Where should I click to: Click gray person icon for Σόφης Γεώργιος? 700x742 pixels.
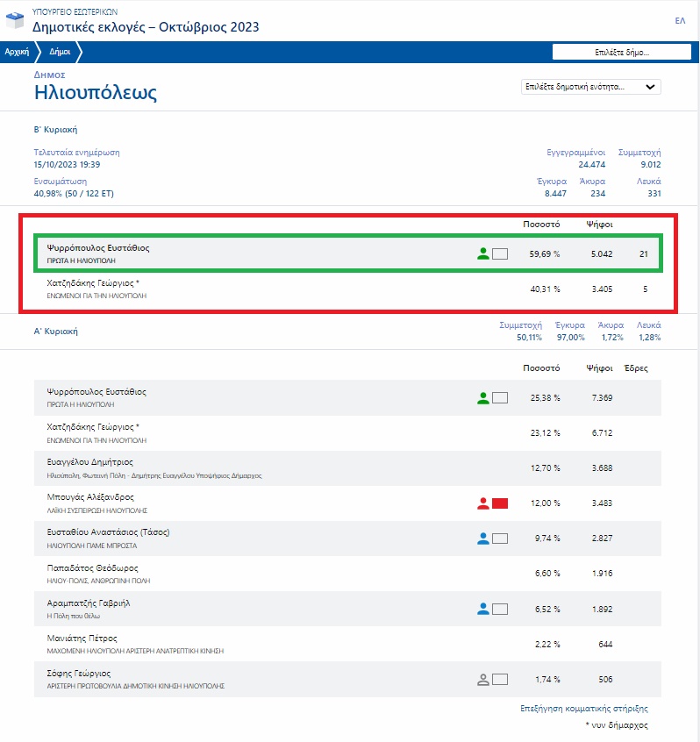coord(483,680)
